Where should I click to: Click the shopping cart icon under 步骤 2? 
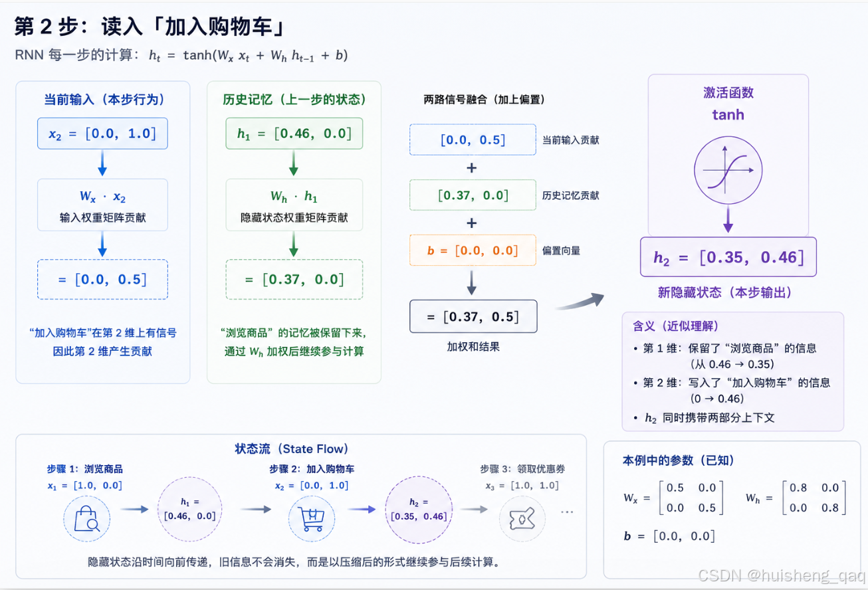click(x=312, y=520)
